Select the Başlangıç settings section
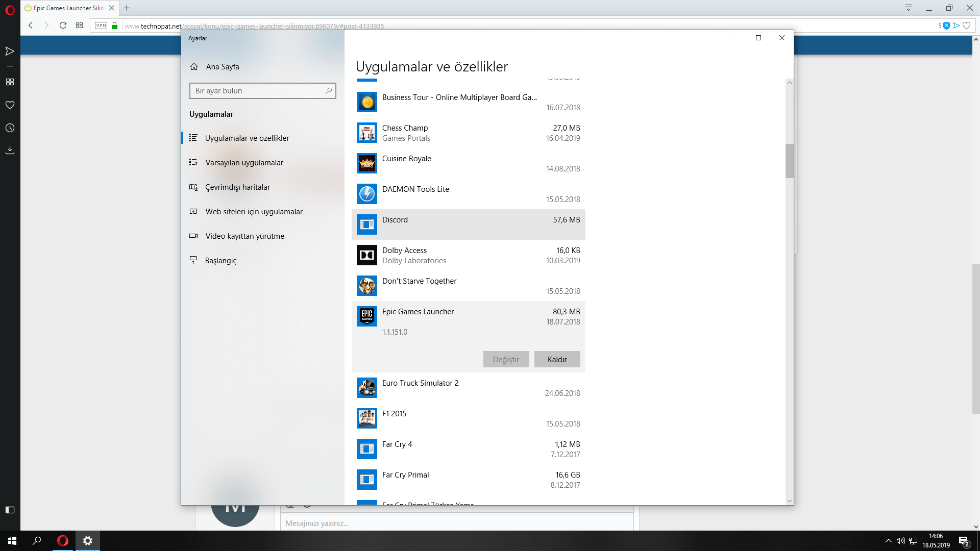Viewport: 980px width, 551px height. [220, 261]
